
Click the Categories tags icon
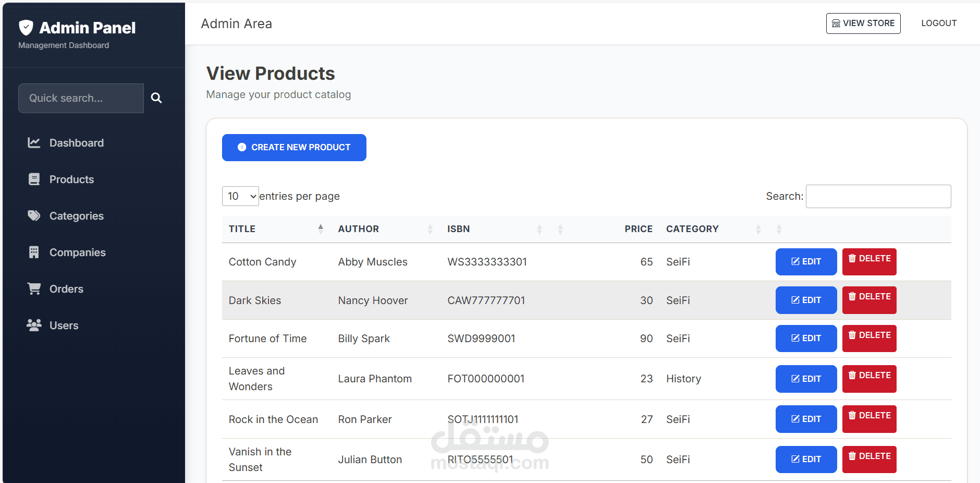pos(34,215)
